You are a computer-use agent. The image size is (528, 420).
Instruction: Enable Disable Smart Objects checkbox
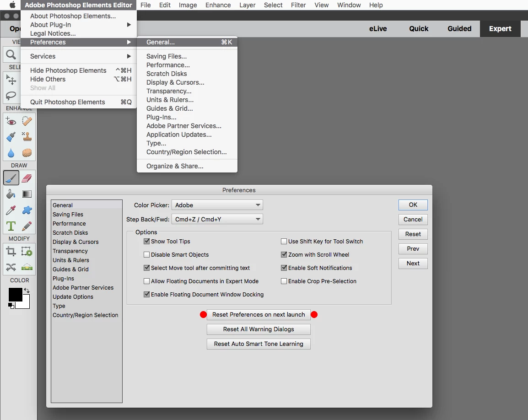(x=146, y=255)
